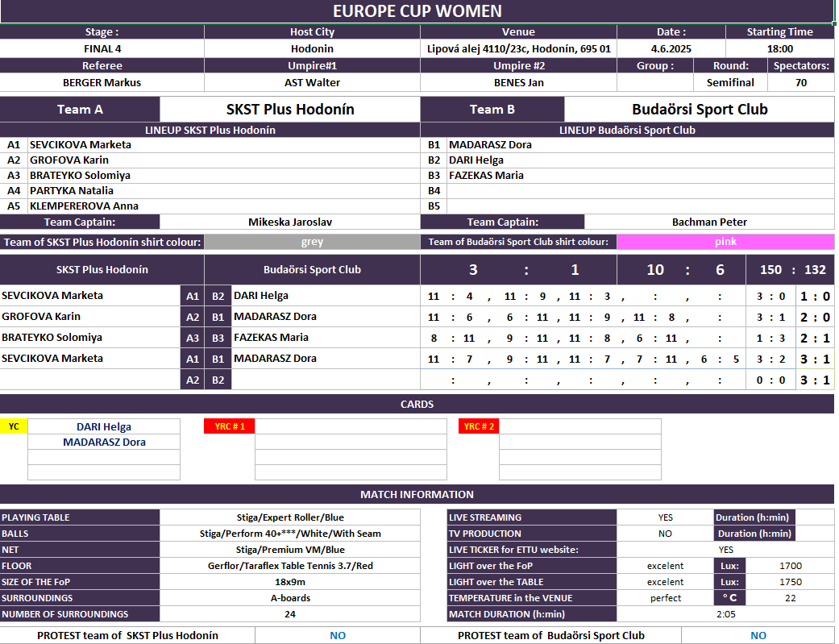Click DARI Helga in yellow card list
This screenshot has height=644, width=839.
click(x=104, y=426)
